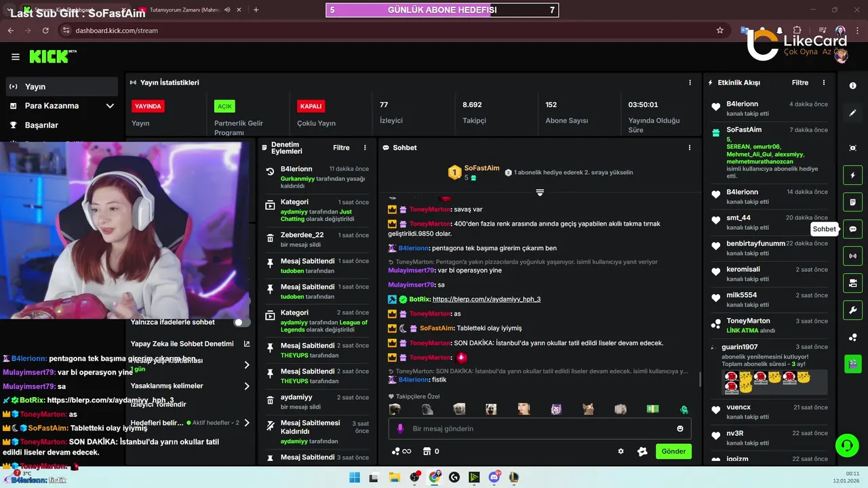Click the Sohbet chat bubble icon in sidebar
The height and width of the screenshot is (488, 868).
coord(852,229)
